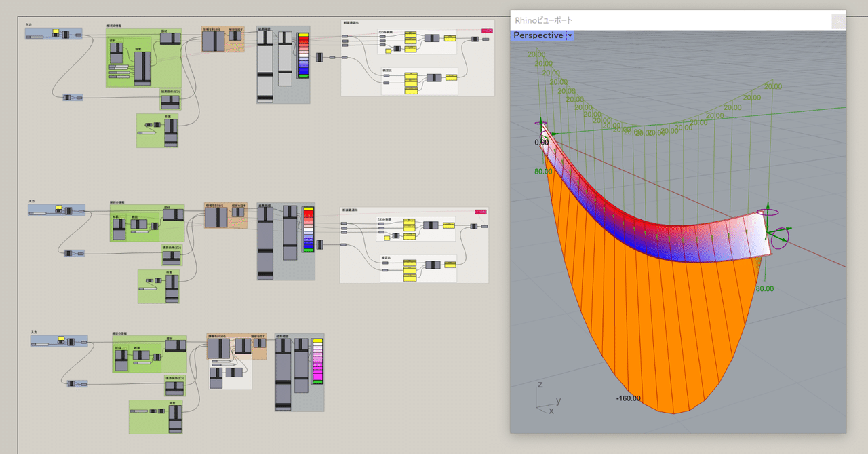
Task: Open the Perspective viewport dropdown arrow
Action: coord(570,35)
